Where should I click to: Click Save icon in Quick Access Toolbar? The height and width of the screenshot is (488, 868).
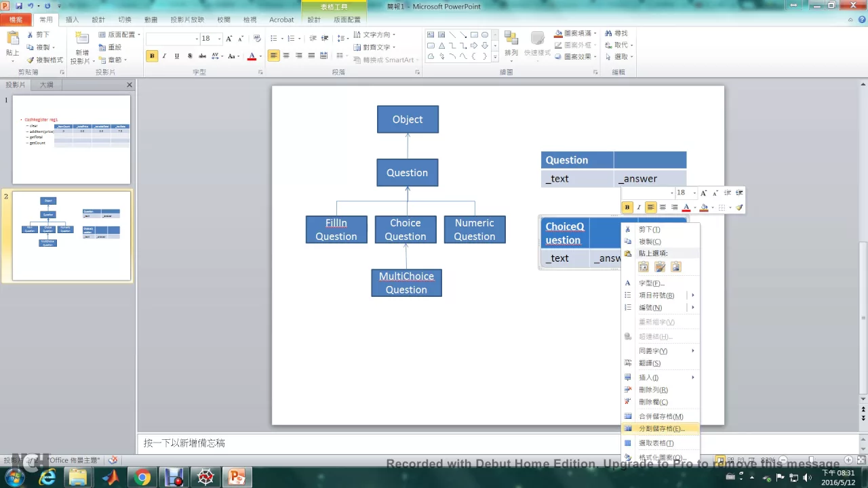click(x=18, y=6)
